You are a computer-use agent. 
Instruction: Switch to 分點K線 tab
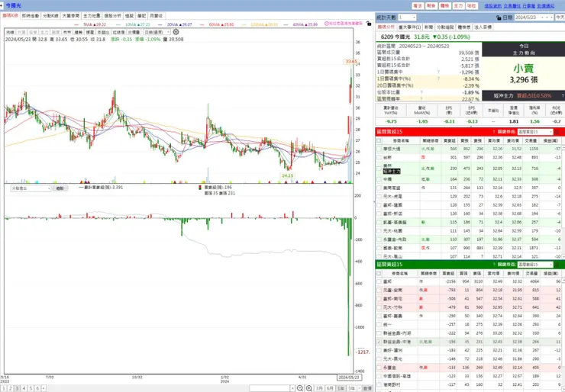pyautogui.click(x=50, y=16)
